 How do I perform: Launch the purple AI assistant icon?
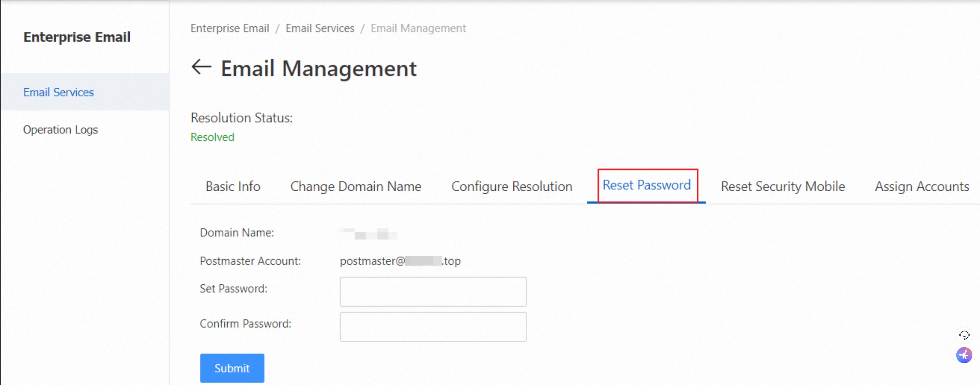[964, 355]
